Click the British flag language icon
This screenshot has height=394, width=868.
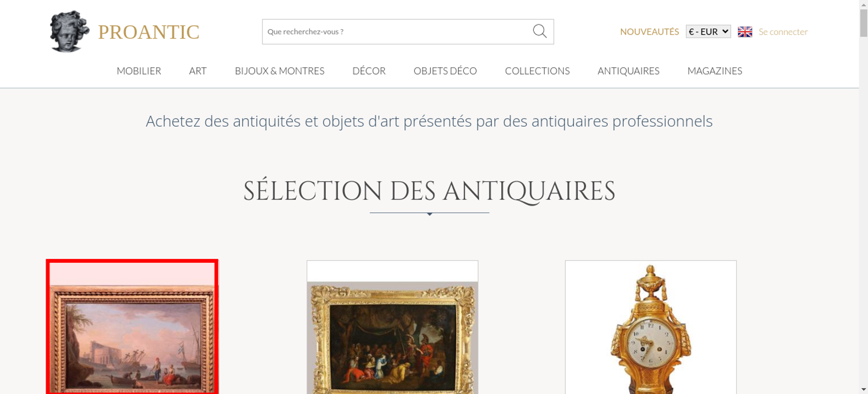tap(745, 32)
